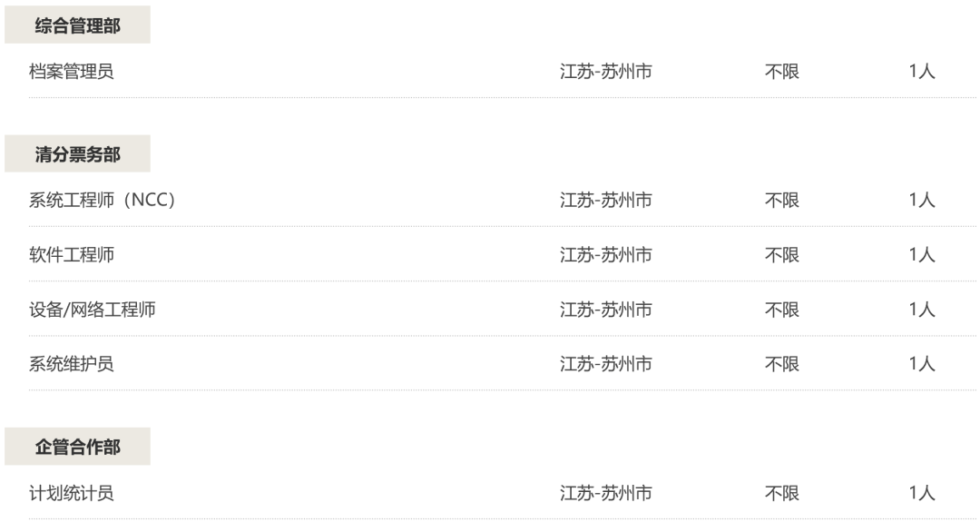Click 江苏-苏州市 in the 档案管理员 row
Image resolution: width=980 pixels, height=522 pixels.
coord(605,73)
